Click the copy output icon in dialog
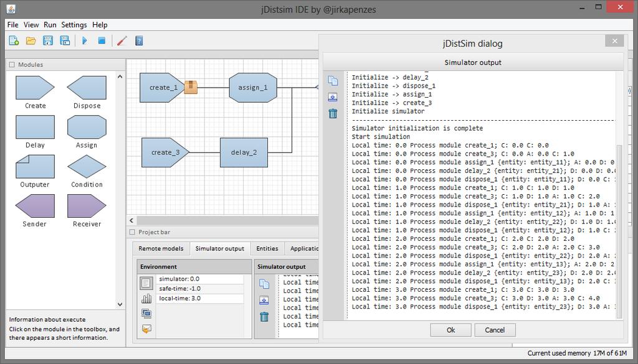The image size is (638, 364). (x=333, y=80)
